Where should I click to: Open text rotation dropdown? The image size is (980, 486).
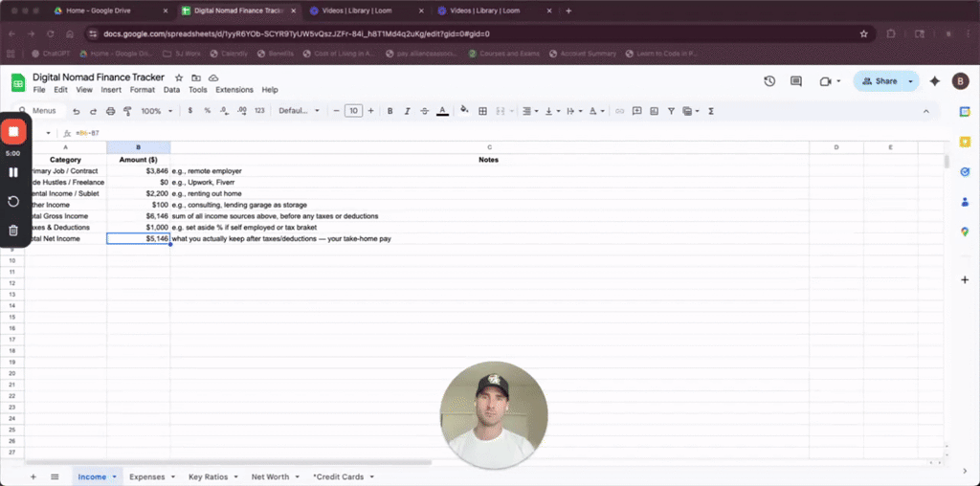(x=597, y=111)
